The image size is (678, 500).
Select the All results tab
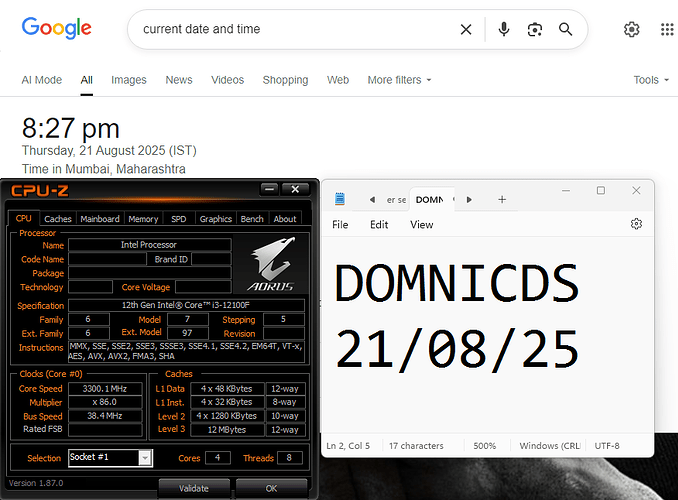click(x=86, y=80)
